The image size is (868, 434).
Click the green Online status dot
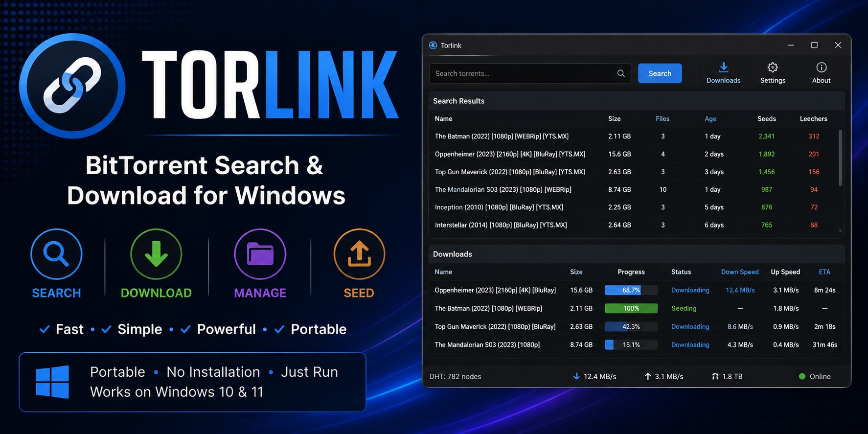pos(802,376)
